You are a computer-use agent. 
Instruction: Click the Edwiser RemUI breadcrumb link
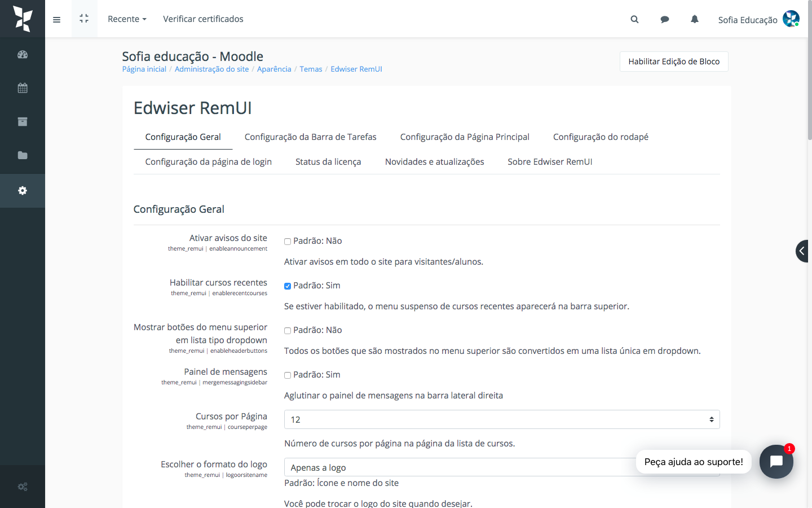pos(356,69)
